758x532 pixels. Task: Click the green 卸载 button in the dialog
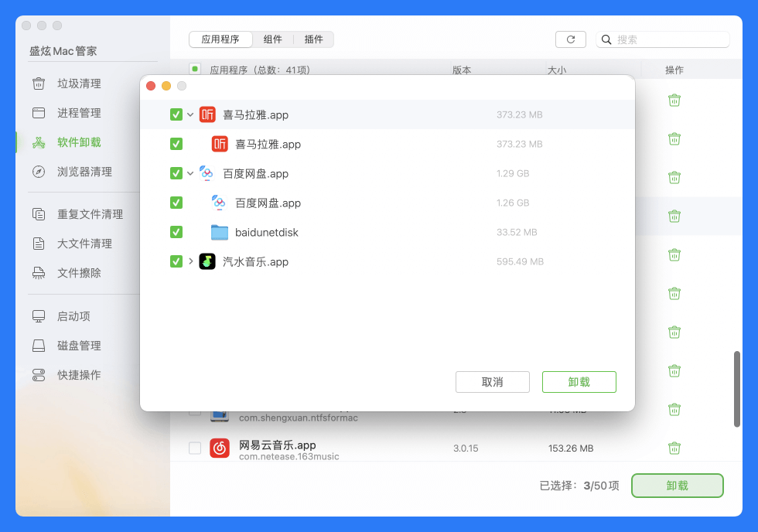579,382
